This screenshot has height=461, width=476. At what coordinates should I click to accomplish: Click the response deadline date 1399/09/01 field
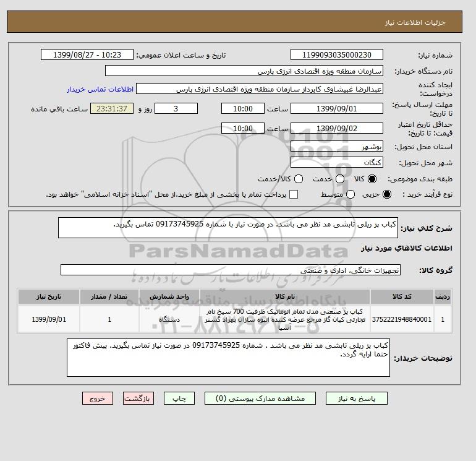pos(337,108)
